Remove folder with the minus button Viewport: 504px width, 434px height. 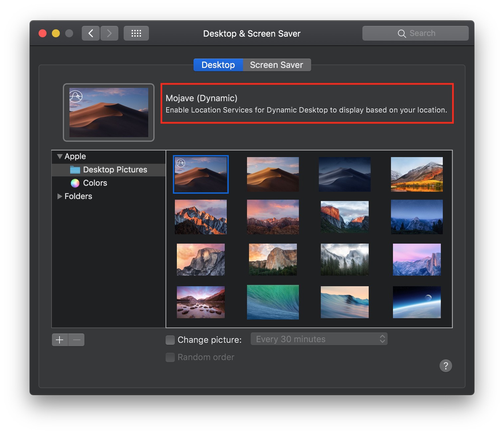[x=76, y=340]
